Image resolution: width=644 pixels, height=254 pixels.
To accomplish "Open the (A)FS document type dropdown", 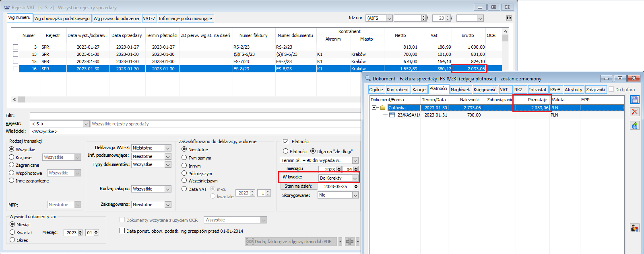I will pos(389,18).
